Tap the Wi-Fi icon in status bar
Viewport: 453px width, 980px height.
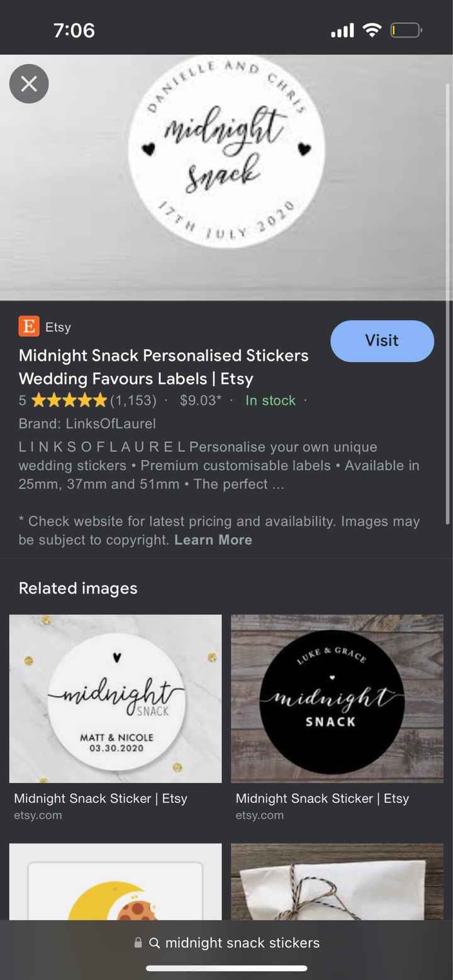pyautogui.click(x=372, y=30)
